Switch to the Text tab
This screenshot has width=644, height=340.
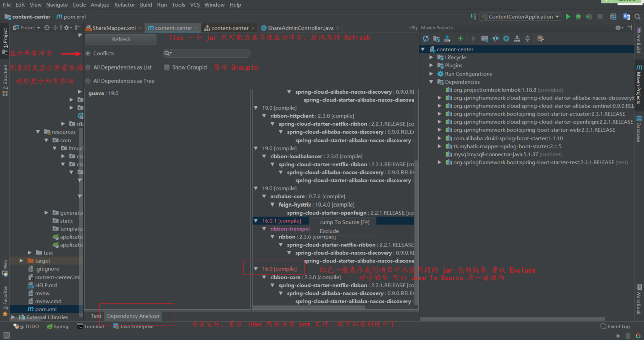tap(96, 316)
